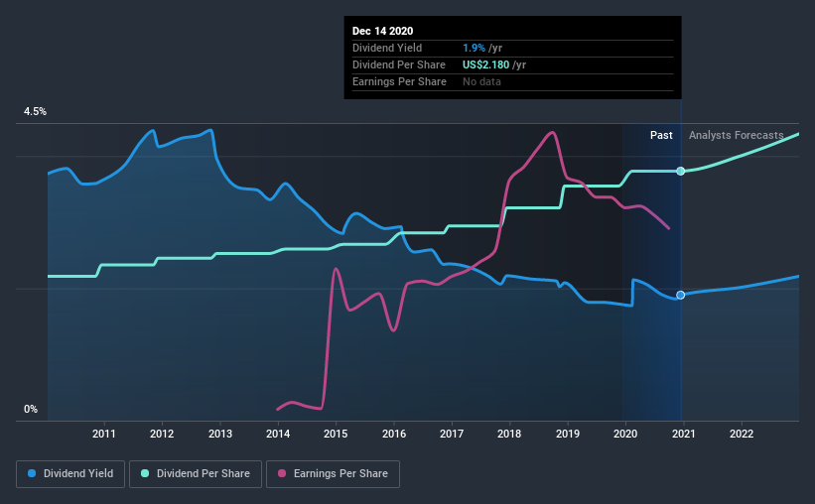
Task: Click the 2022 x-axis label
Action: [742, 434]
